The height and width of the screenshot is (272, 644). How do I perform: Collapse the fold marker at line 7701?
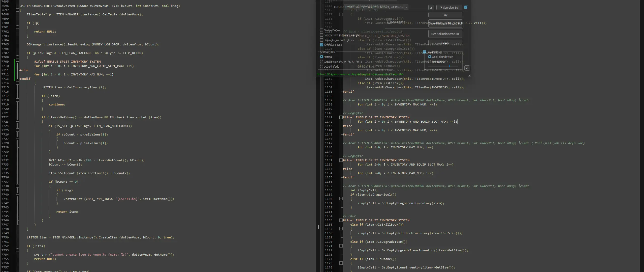[17, 27]
